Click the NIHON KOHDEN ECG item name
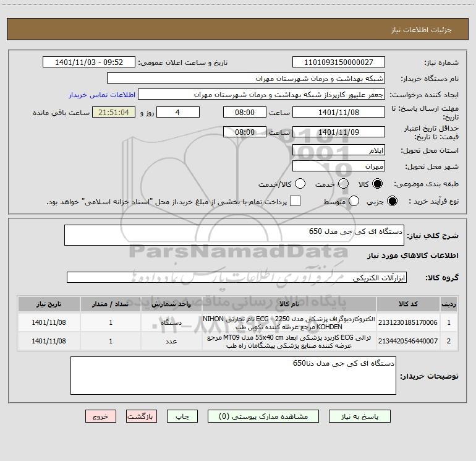 click(289, 323)
